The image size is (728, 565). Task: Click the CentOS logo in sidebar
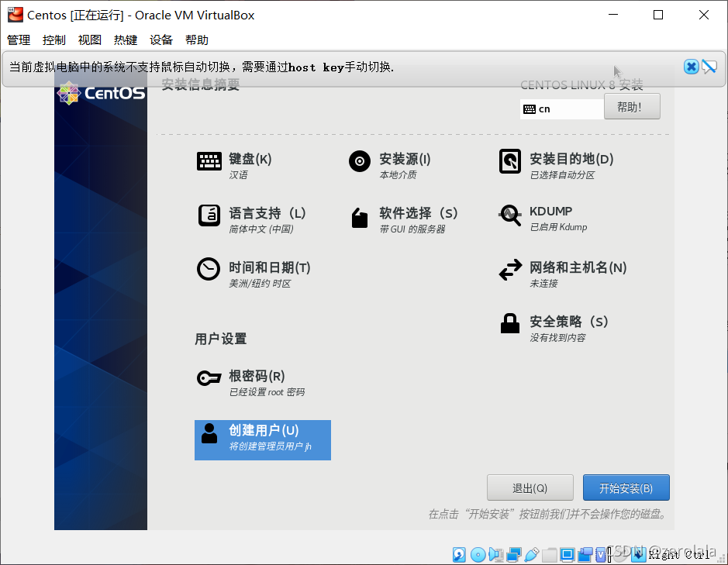tap(101, 93)
